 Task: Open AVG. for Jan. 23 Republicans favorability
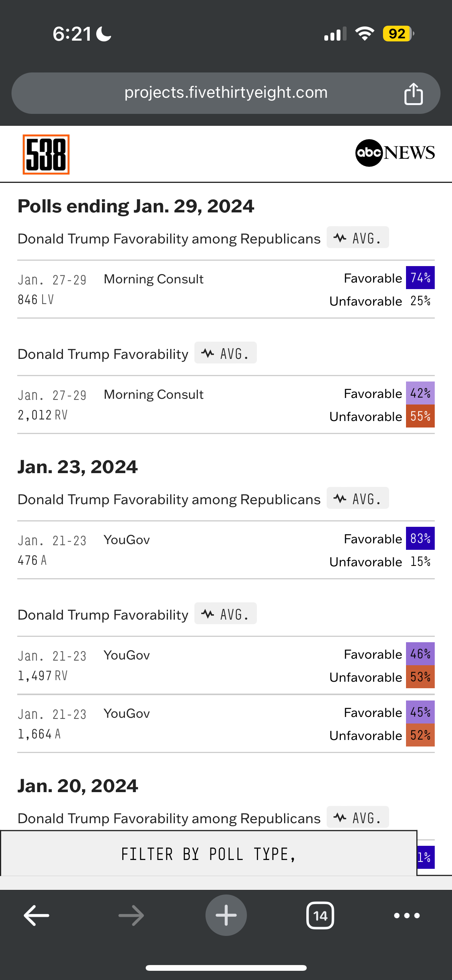(358, 498)
